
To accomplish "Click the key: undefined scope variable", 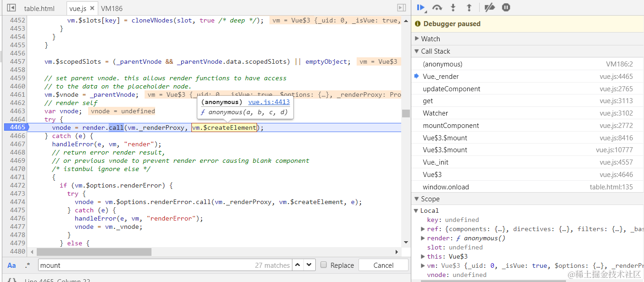I will click(x=453, y=220).
